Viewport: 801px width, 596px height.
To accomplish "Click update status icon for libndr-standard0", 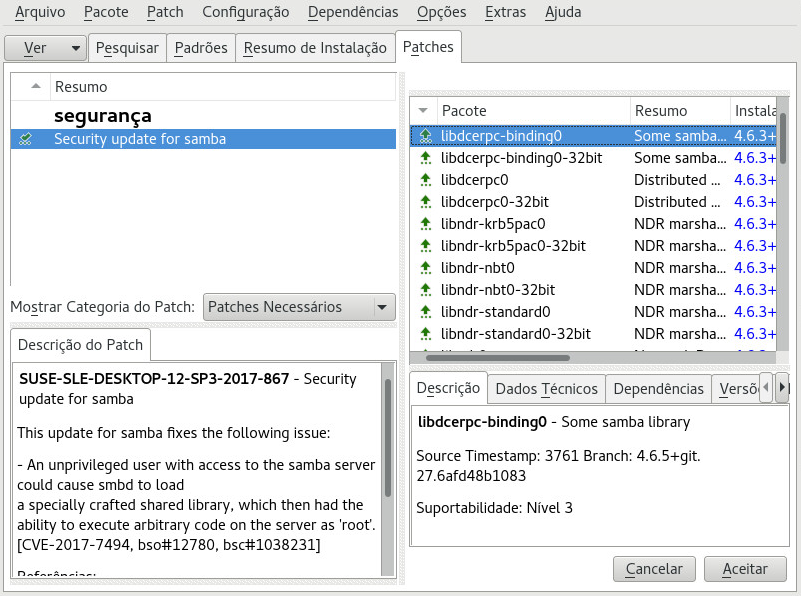I will (426, 312).
